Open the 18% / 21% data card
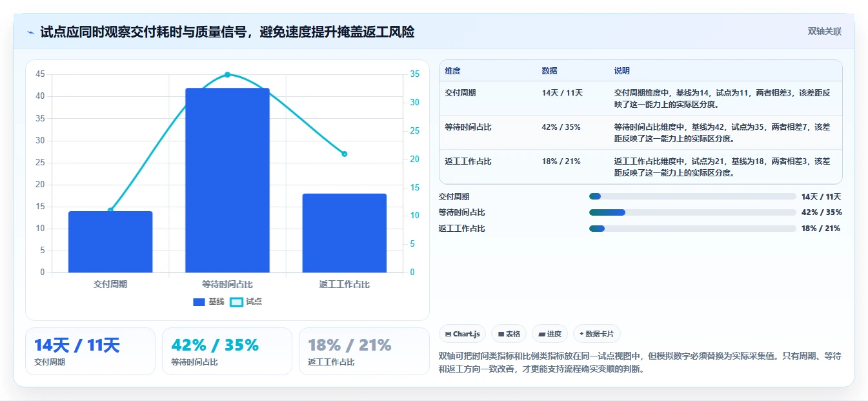The height and width of the screenshot is (401, 868). [x=364, y=351]
